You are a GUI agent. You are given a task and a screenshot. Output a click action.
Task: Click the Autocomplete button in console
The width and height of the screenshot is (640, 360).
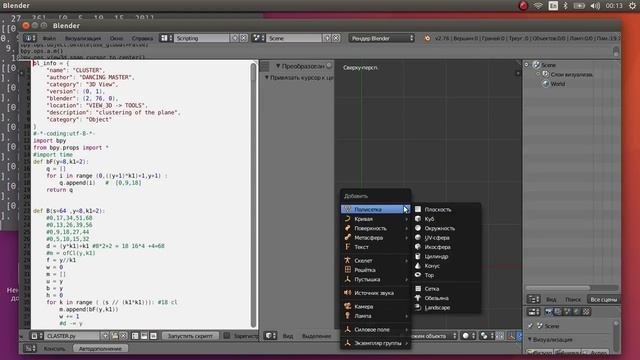click(100, 348)
